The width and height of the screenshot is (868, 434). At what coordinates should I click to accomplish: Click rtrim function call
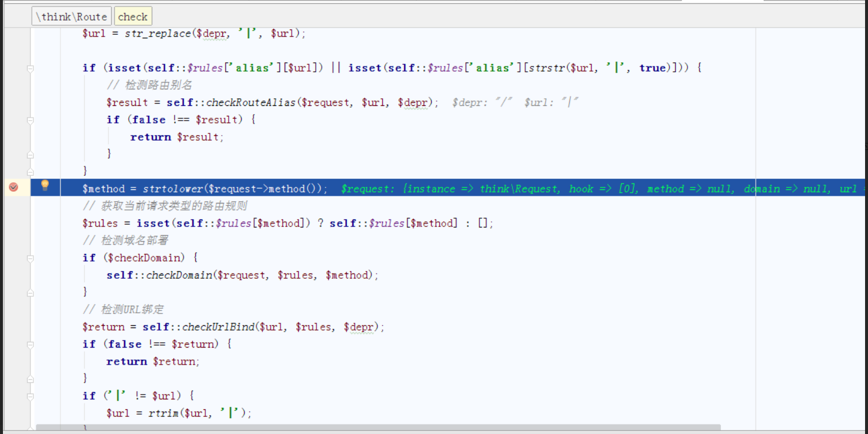(x=163, y=413)
